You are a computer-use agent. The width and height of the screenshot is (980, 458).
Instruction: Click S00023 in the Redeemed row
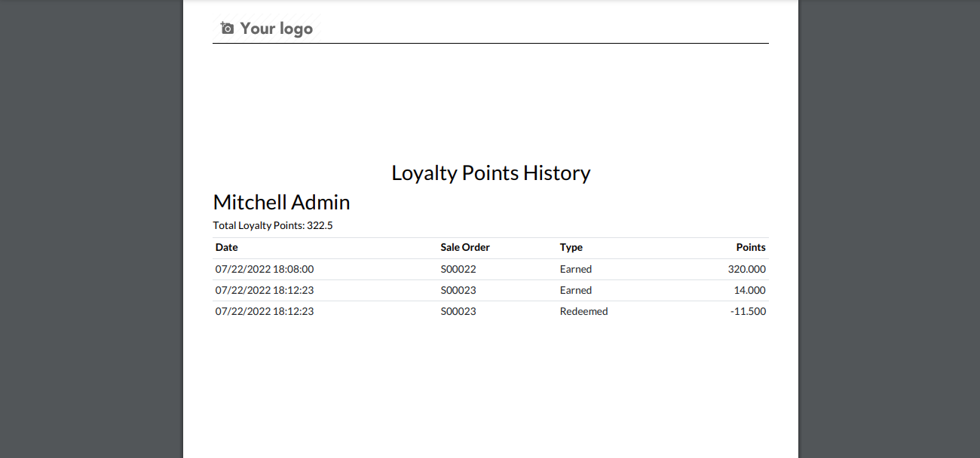coord(458,311)
